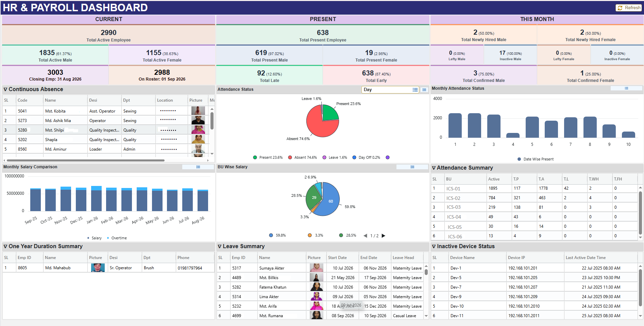Collapse the Inactive Device Status panel
The width and height of the screenshot is (644, 326).
434,246
